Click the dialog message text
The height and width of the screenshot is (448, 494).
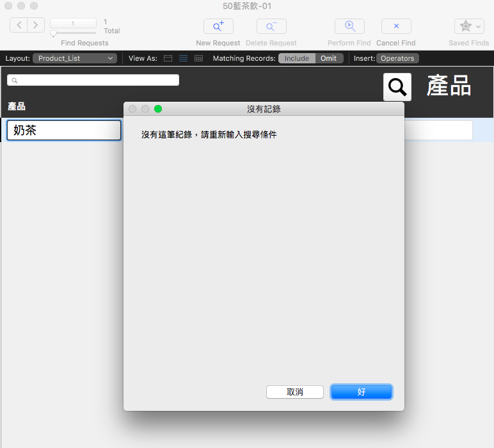(209, 135)
